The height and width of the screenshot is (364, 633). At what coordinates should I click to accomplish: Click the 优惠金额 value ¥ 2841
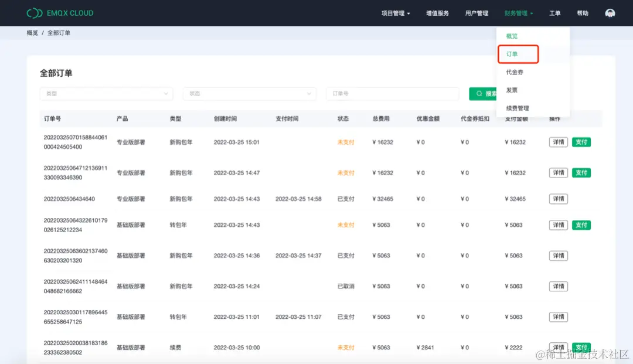[425, 348]
